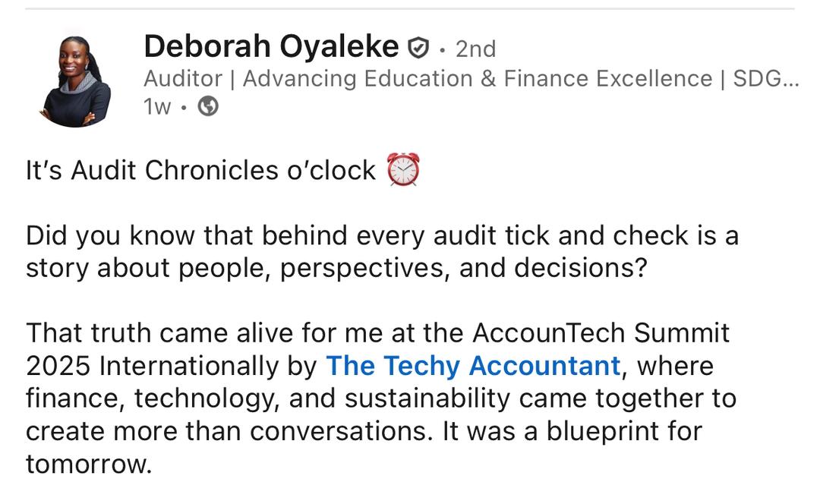Click the verified shield badge beside the name
The image size is (820, 504).
pyautogui.click(x=418, y=49)
